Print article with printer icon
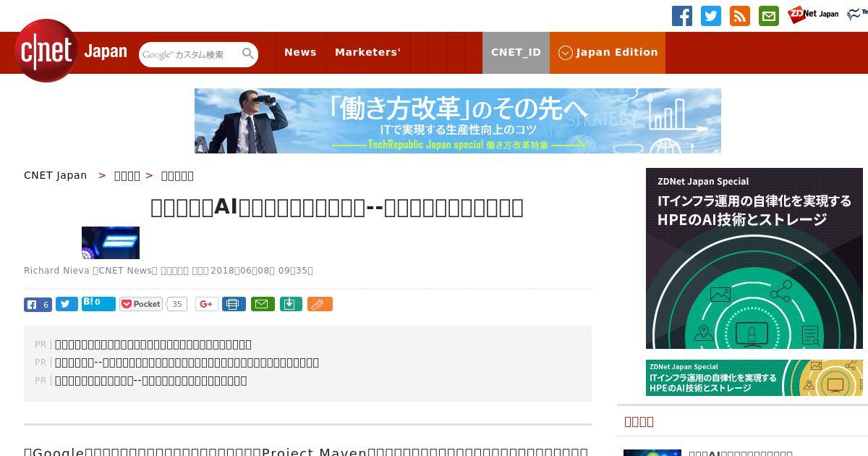 point(233,304)
